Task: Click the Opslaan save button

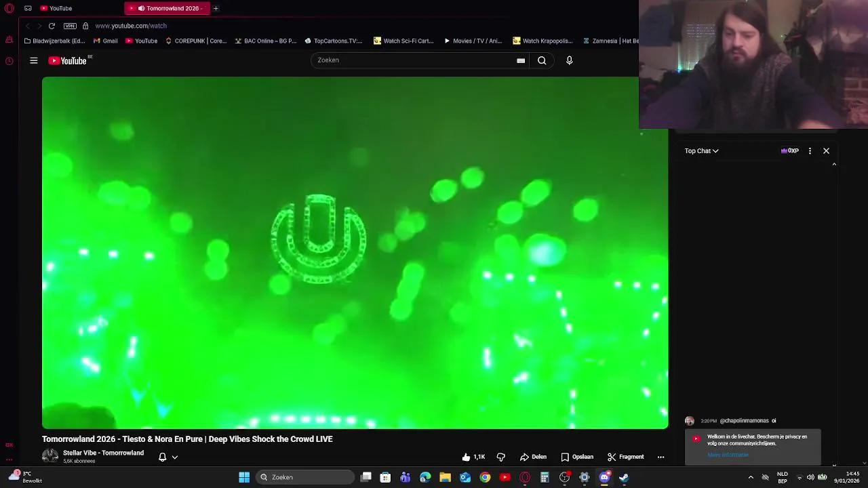Action: (x=577, y=457)
